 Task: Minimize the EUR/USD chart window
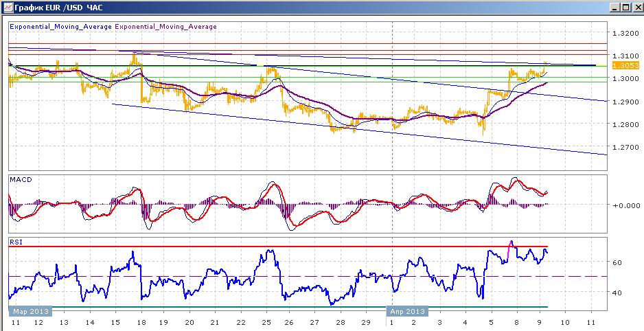point(614,7)
